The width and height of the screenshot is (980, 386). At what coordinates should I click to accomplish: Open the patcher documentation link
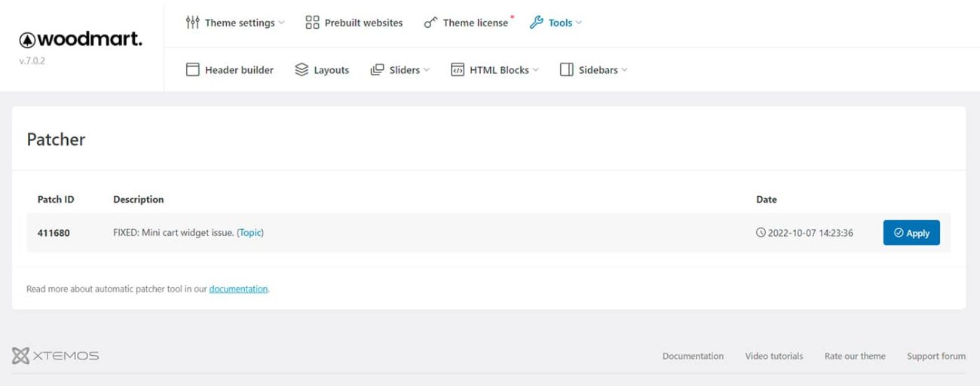click(238, 289)
